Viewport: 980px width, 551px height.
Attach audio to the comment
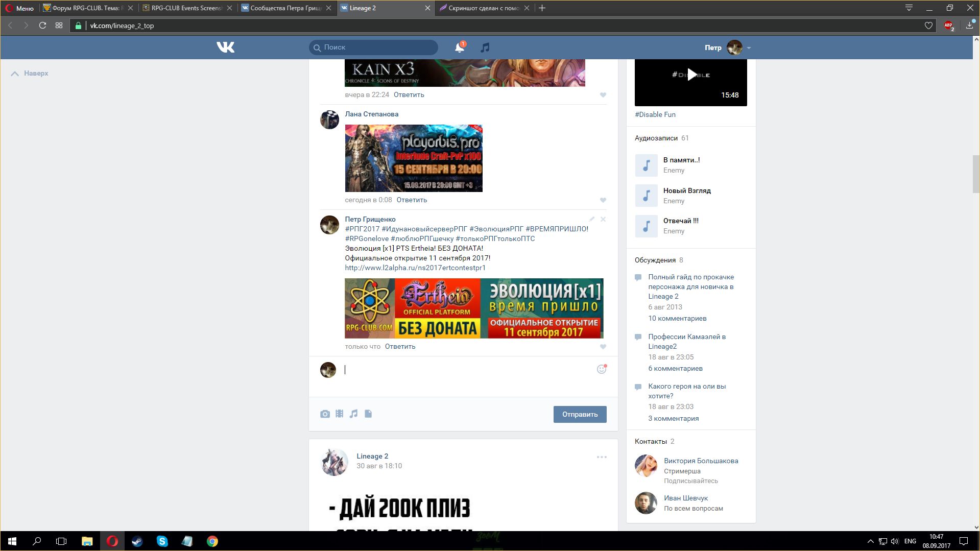pyautogui.click(x=353, y=414)
